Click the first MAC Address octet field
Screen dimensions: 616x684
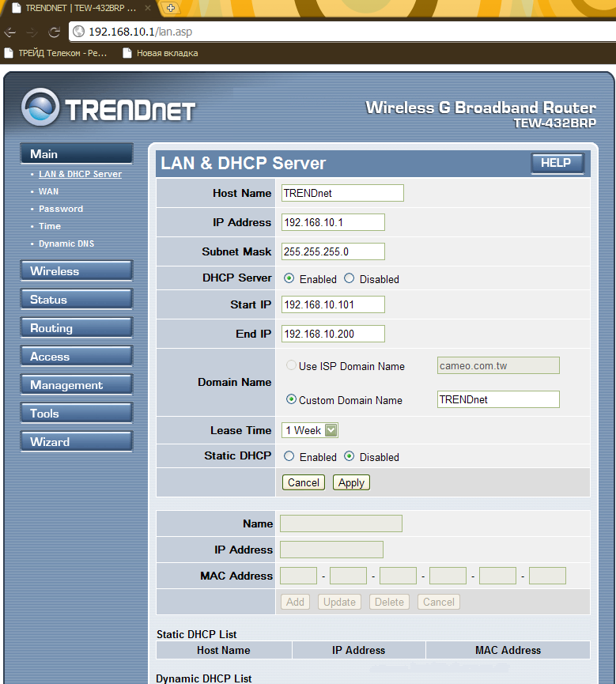tap(298, 576)
